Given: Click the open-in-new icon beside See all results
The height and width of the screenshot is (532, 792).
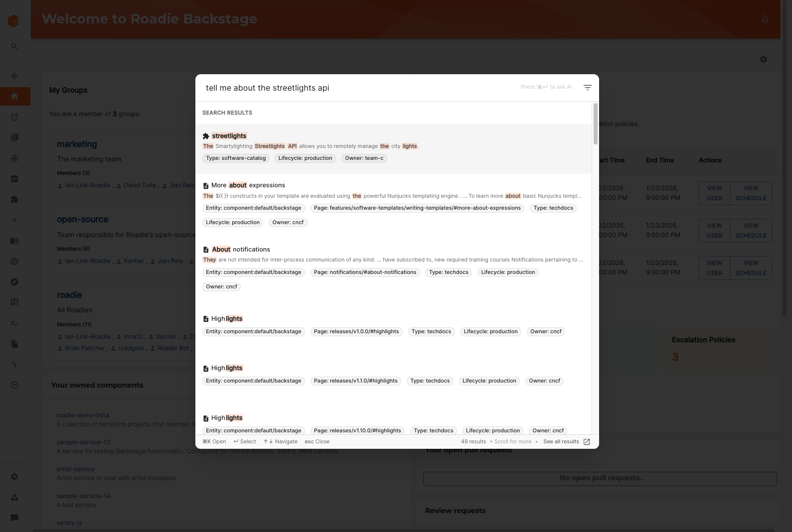Looking at the screenshot, I should click(587, 442).
